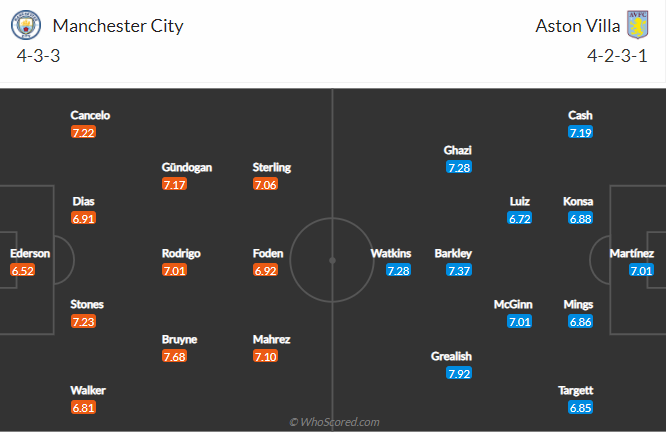
Task: Open the Manchester City team name link
Action: tap(118, 26)
